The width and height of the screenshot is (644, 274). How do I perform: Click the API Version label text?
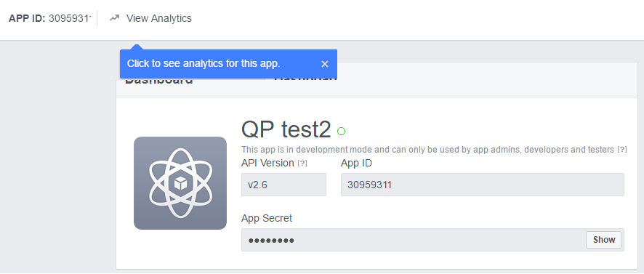[x=267, y=163]
